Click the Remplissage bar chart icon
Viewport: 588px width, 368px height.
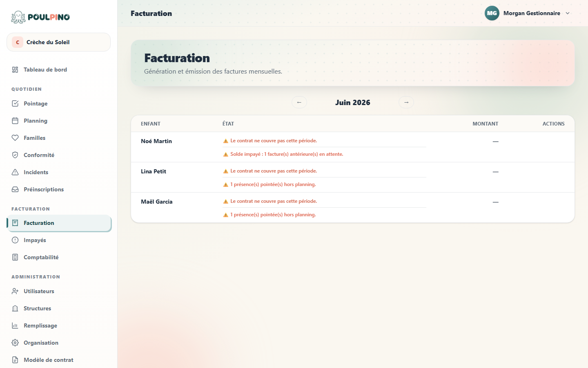point(15,325)
